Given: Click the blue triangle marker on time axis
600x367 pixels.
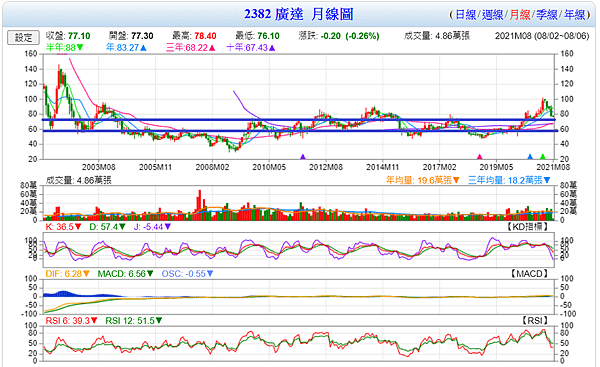Looking at the screenshot, I should [x=530, y=157].
